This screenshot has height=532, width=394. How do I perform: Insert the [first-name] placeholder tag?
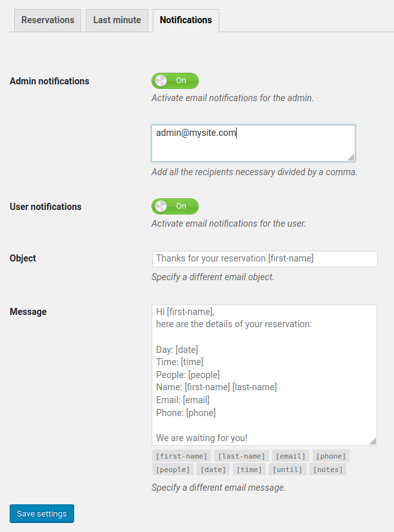[x=181, y=456]
